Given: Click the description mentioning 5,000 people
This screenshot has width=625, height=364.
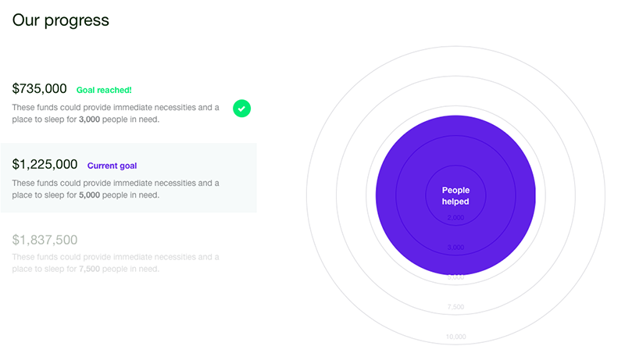Looking at the screenshot, I should pos(116,189).
